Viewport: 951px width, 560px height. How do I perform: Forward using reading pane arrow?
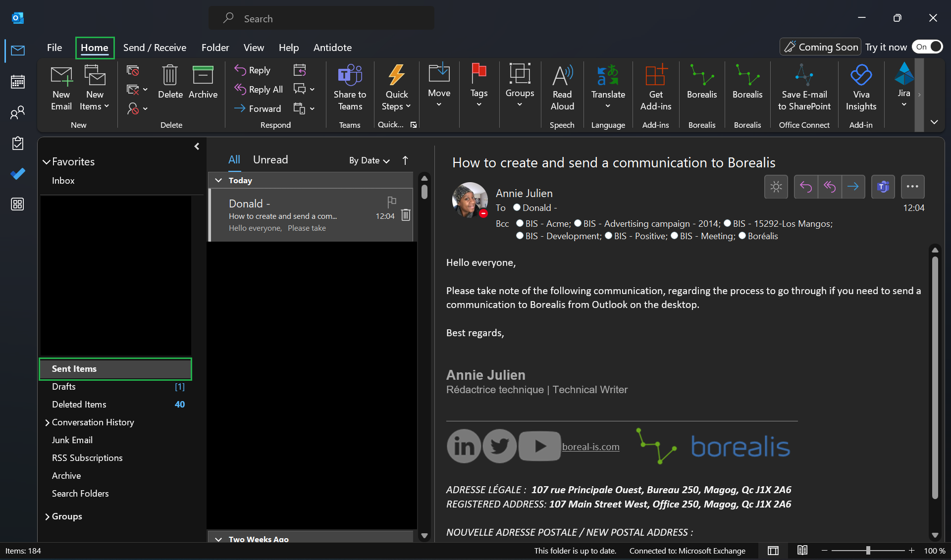click(x=853, y=187)
